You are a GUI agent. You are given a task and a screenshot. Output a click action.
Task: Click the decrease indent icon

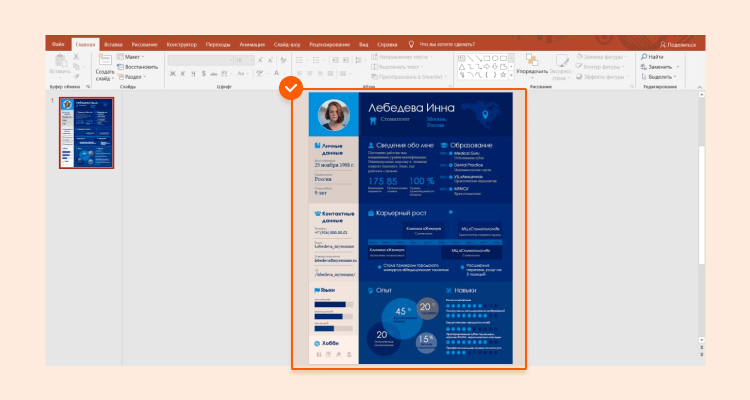click(335, 60)
